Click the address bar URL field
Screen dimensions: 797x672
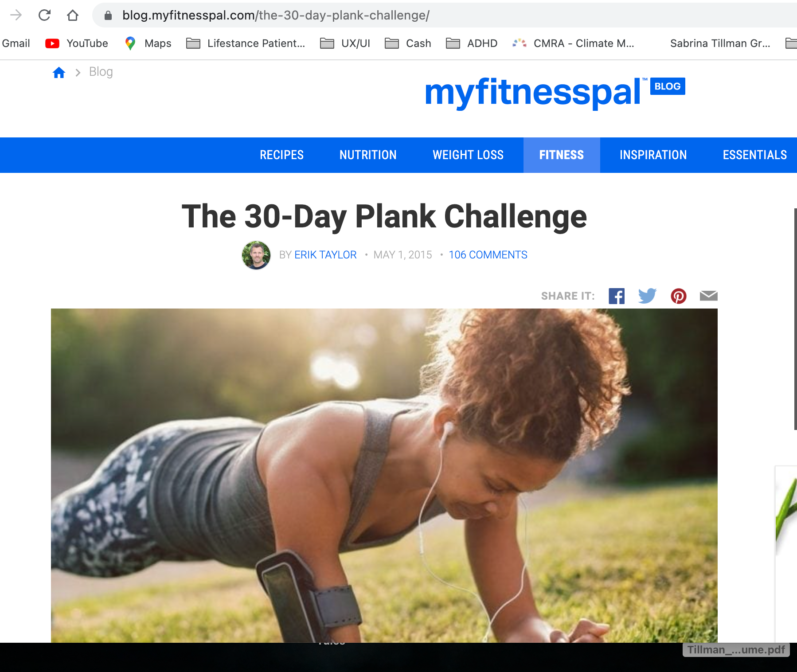coord(443,16)
